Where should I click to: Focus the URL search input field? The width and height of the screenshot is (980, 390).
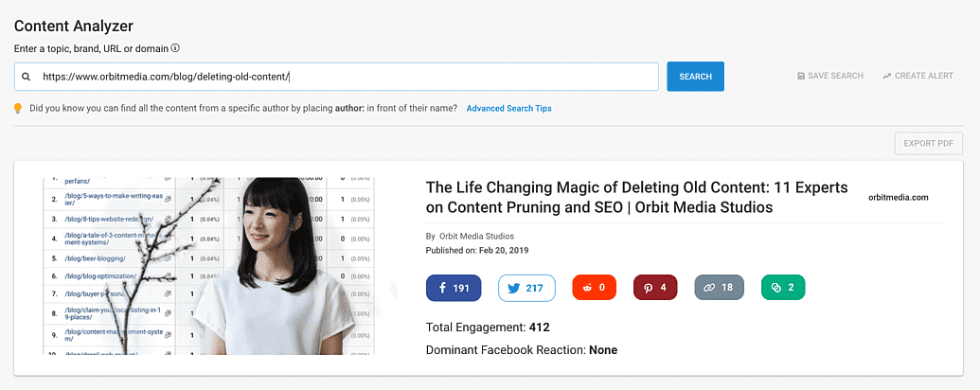click(336, 77)
